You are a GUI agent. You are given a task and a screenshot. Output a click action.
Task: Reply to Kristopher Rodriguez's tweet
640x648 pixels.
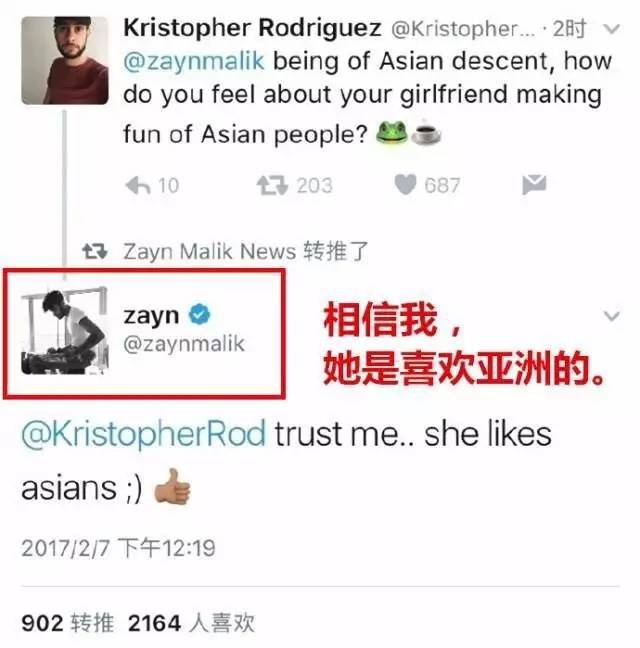tap(138, 185)
